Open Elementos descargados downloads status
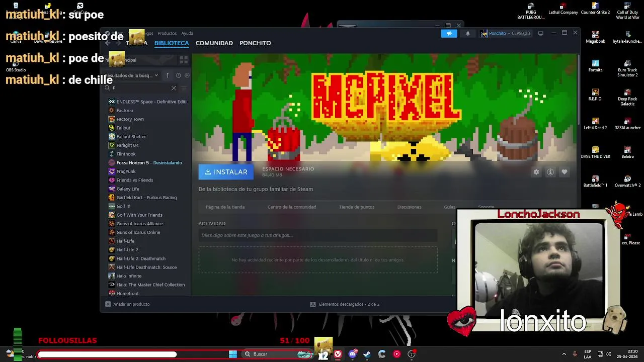 345,304
